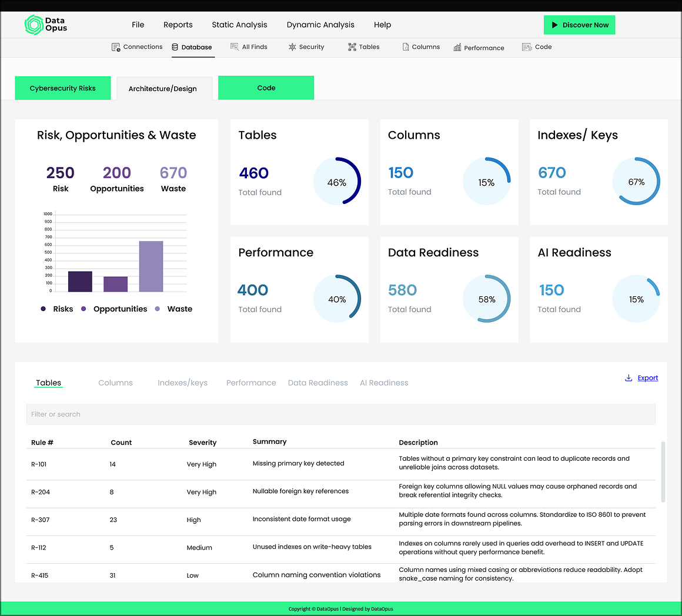Click the tall Waste bar in chart
The height and width of the screenshot is (616, 682).
point(151,266)
